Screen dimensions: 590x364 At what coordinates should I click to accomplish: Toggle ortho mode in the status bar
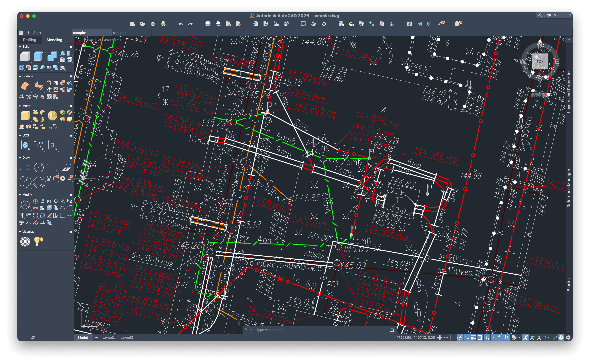(x=453, y=337)
